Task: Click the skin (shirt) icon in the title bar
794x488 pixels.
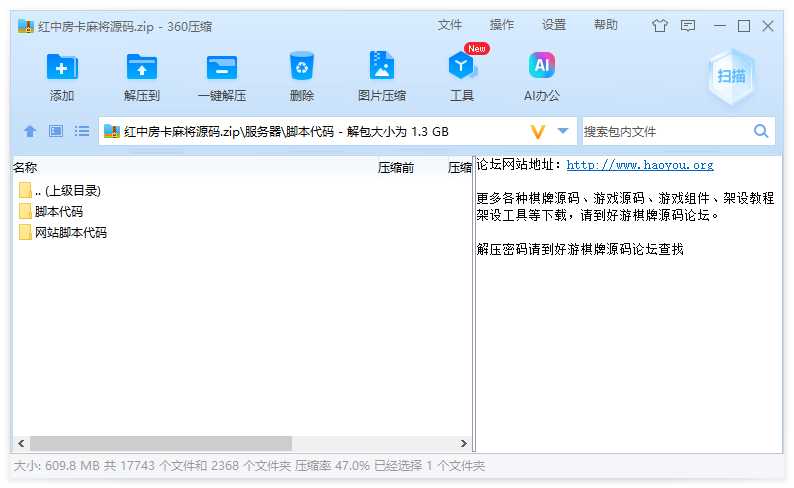Action: [659, 26]
